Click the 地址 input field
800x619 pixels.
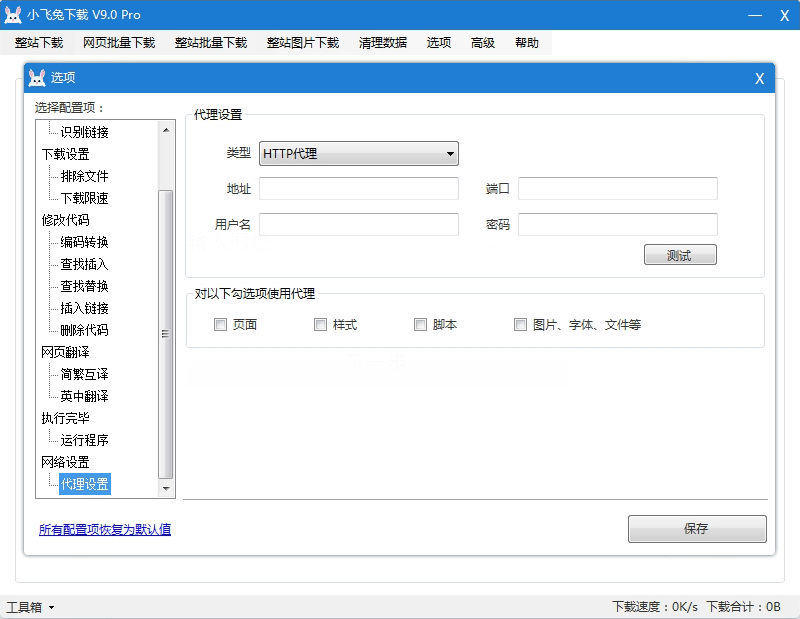(x=358, y=189)
